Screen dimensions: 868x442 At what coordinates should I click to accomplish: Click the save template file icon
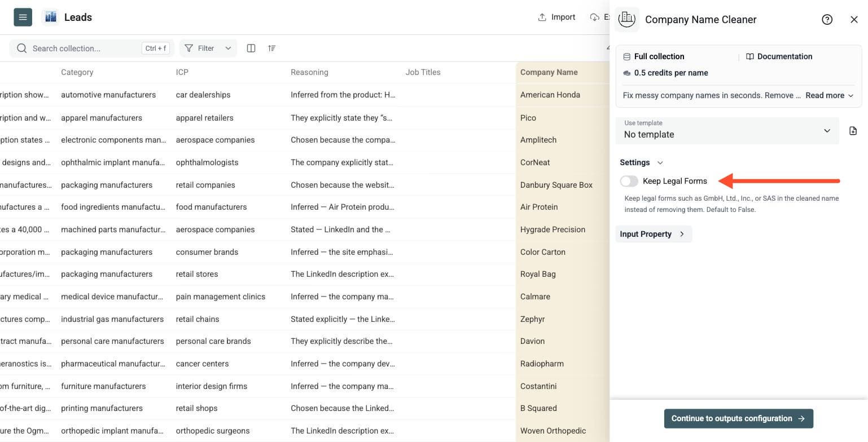(853, 131)
